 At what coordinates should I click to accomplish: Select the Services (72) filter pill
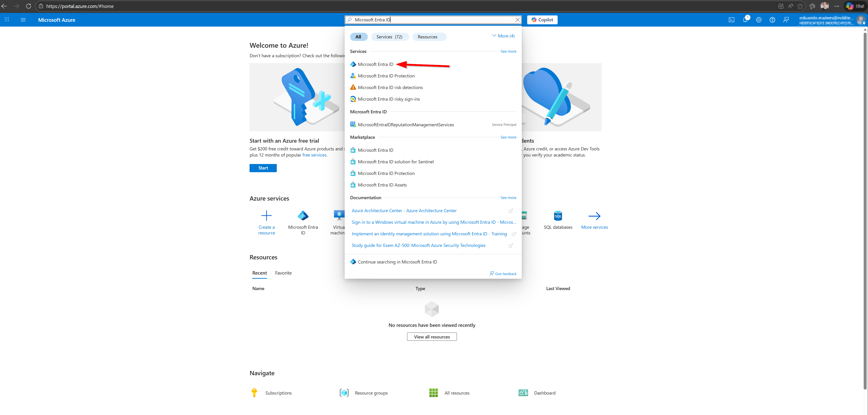[389, 37]
